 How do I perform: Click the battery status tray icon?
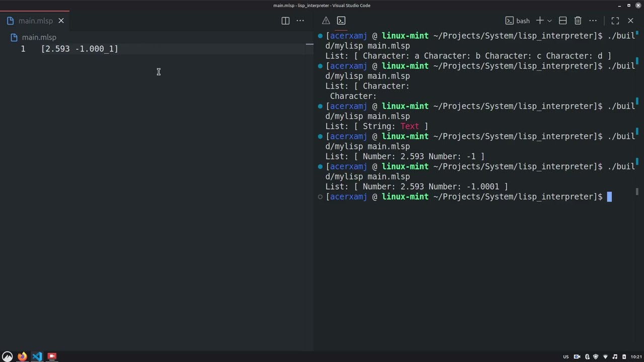click(x=624, y=357)
